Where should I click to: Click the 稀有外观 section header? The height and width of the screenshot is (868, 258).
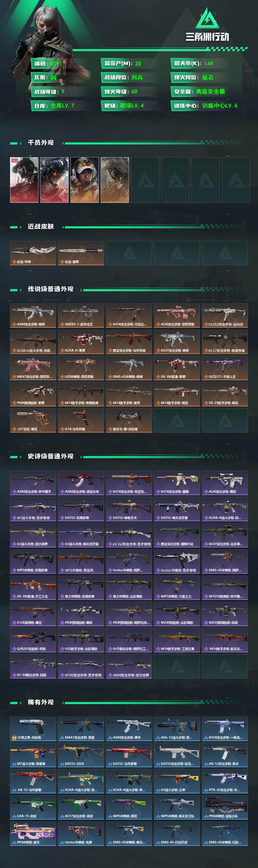[x=41, y=702]
